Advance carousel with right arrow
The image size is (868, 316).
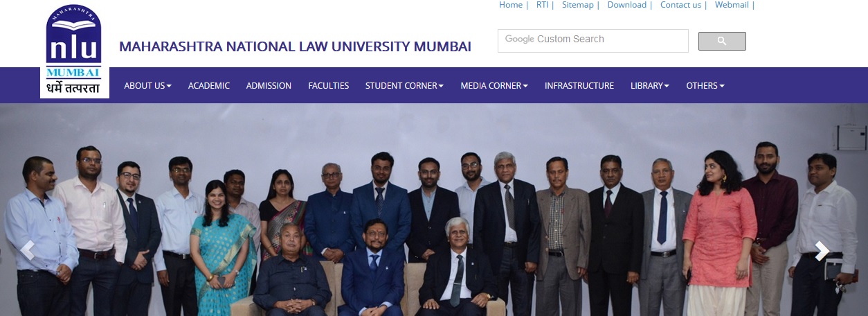point(822,251)
